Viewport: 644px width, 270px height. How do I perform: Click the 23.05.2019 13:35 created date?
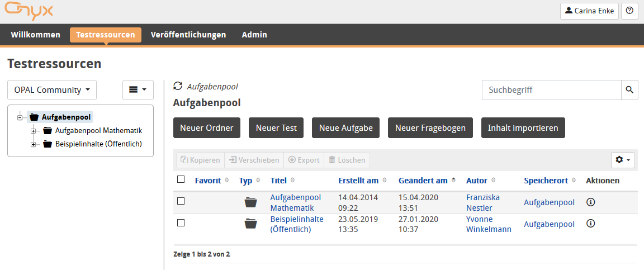point(358,224)
